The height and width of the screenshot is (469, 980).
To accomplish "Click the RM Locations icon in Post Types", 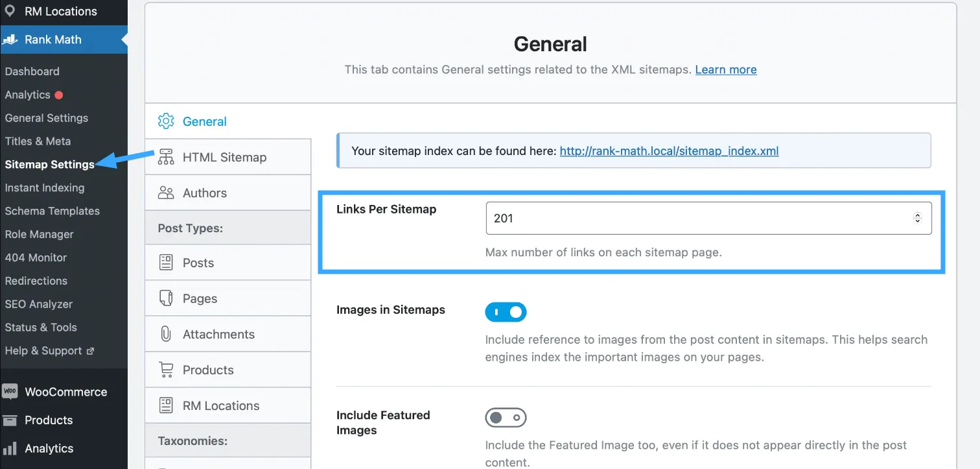I will pos(167,405).
